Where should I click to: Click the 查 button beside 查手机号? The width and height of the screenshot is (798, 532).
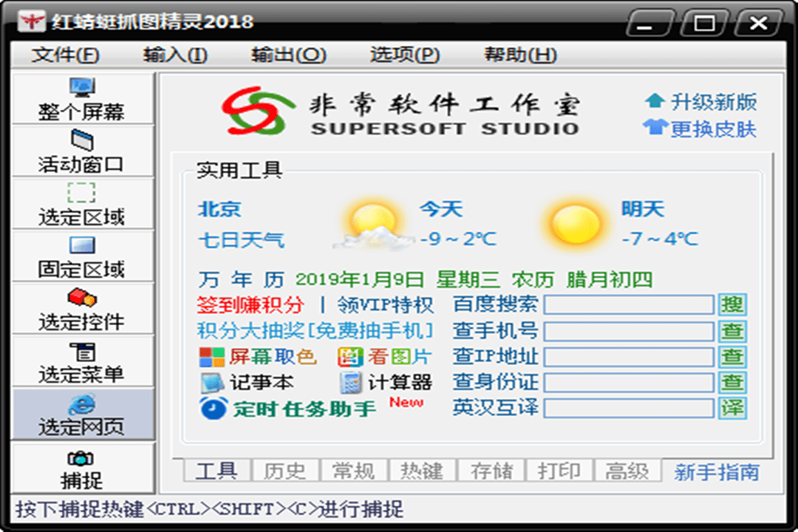(732, 331)
